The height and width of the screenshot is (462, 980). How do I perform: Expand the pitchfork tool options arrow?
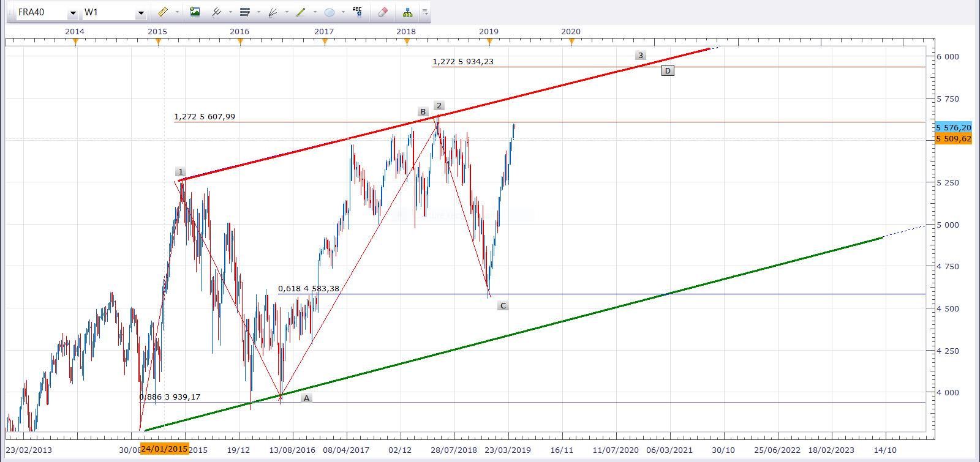230,12
